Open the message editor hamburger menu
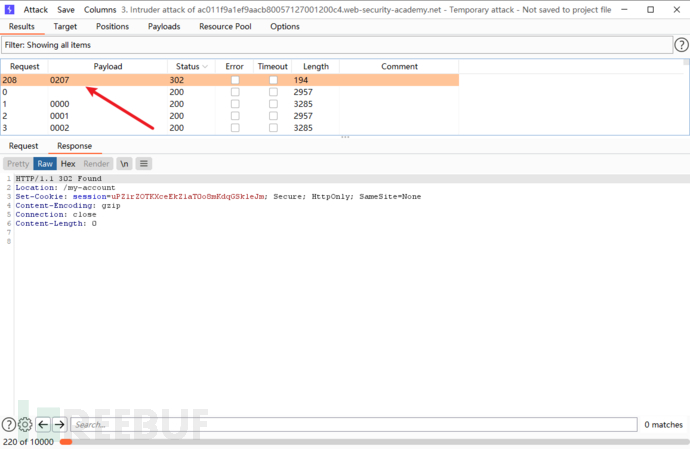Screen dimensions: 690x449 (x=143, y=164)
